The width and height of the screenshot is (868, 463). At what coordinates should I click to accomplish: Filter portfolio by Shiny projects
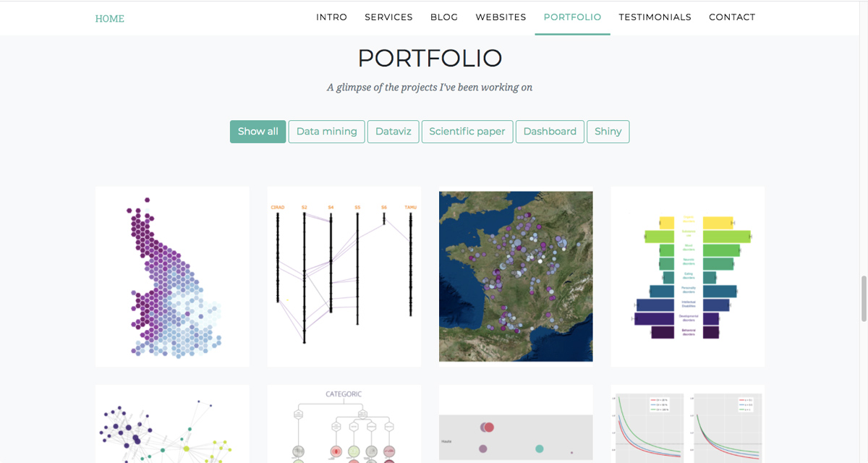point(608,131)
